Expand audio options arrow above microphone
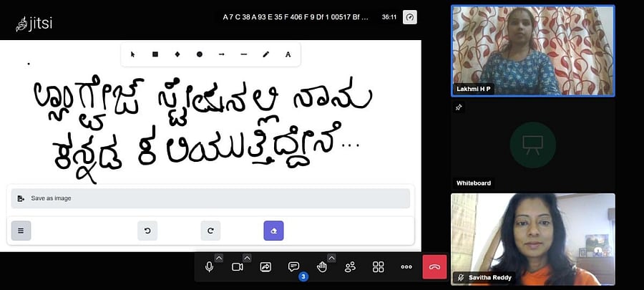Image resolution: width=644 pixels, height=290 pixels. pos(219,258)
